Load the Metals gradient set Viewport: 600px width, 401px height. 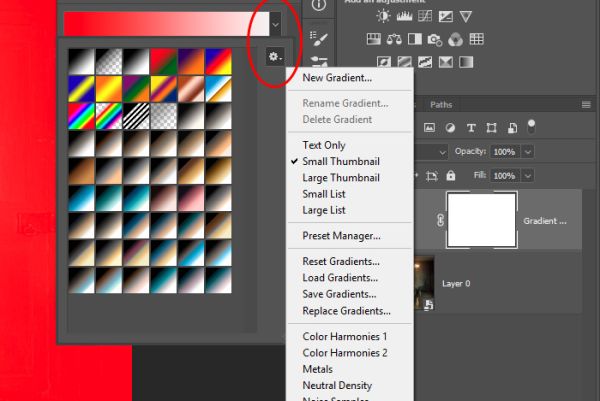click(317, 369)
